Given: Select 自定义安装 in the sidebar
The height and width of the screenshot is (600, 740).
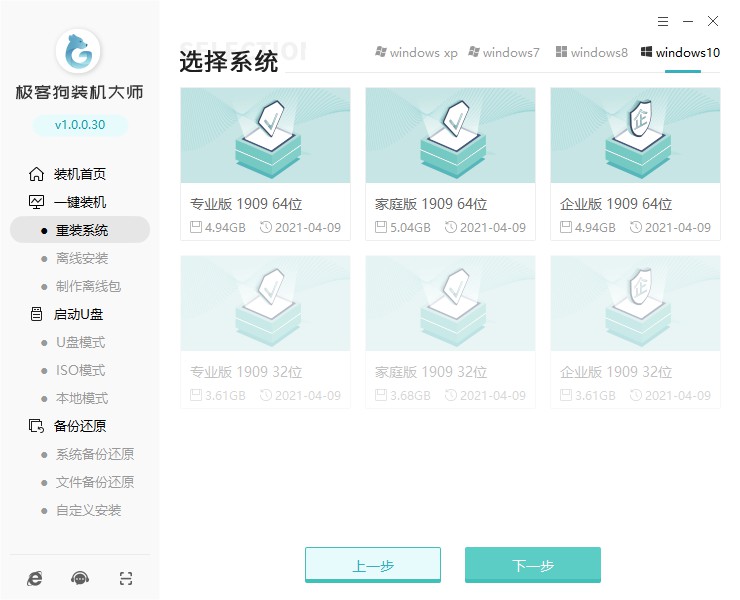Looking at the screenshot, I should (x=88, y=510).
